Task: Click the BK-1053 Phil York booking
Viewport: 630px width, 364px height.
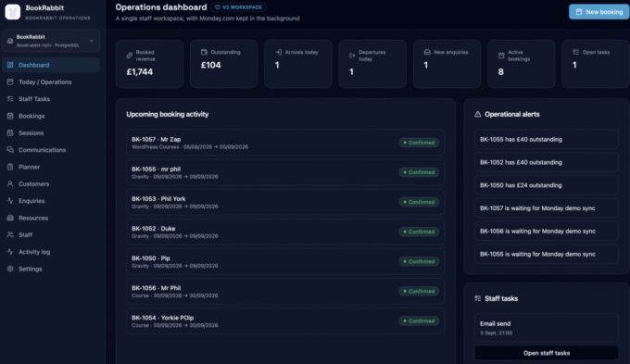Action: (x=285, y=202)
